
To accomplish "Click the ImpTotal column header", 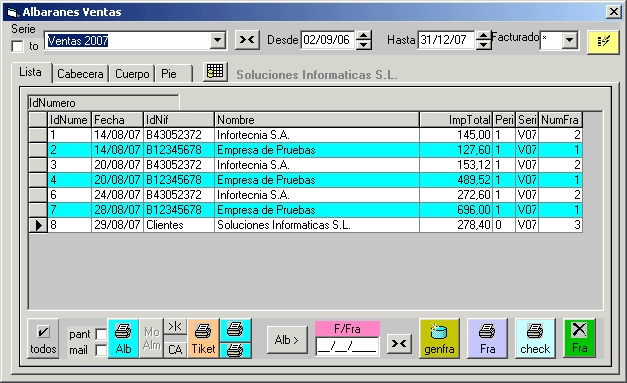I will pyautogui.click(x=456, y=120).
